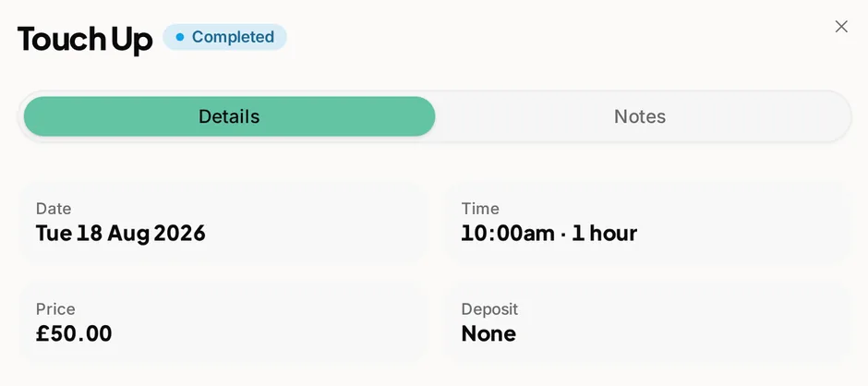This screenshot has height=386, width=868.
Task: Click the Touch Up title heading
Action: click(x=85, y=39)
